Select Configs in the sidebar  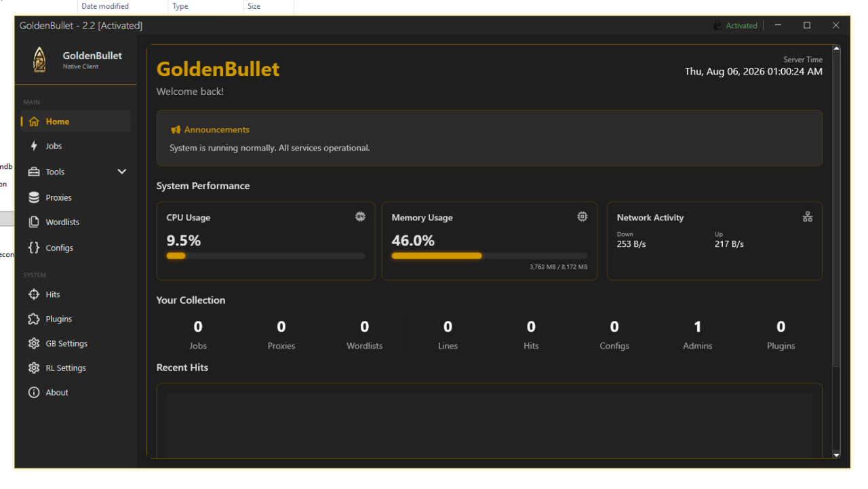click(76, 248)
